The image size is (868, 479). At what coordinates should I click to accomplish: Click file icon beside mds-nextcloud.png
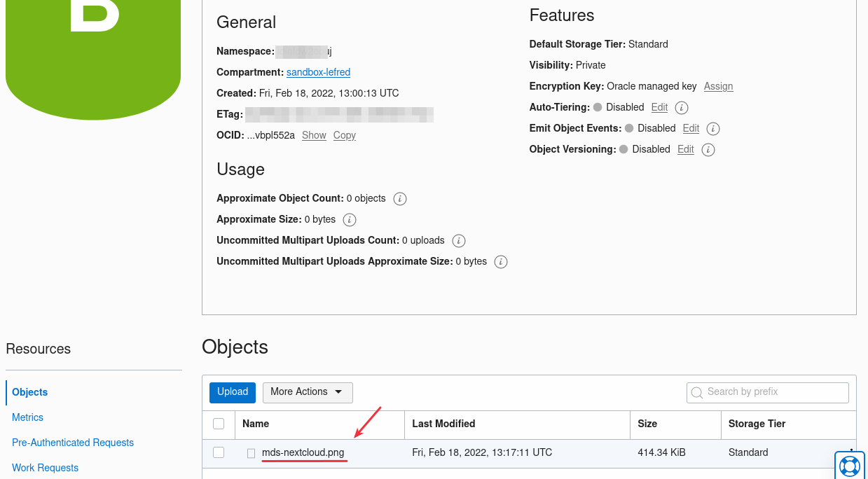[x=252, y=453]
